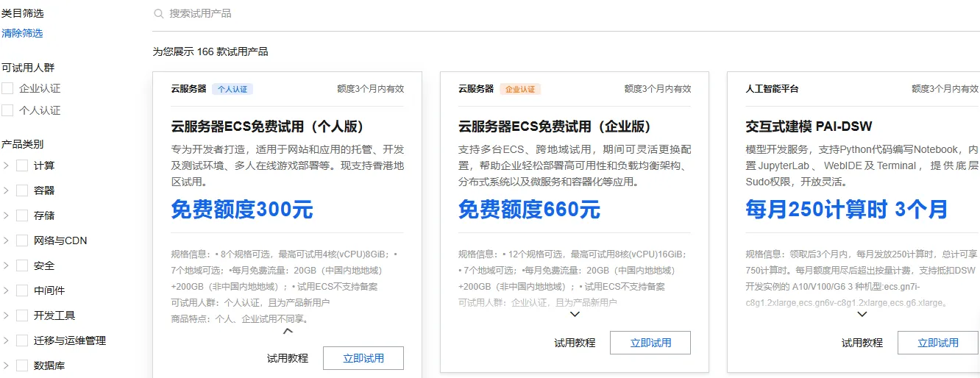Image resolution: width=980 pixels, height=378 pixels.
Task: Expand the 网络与CDN category chevron
Action: point(6,240)
